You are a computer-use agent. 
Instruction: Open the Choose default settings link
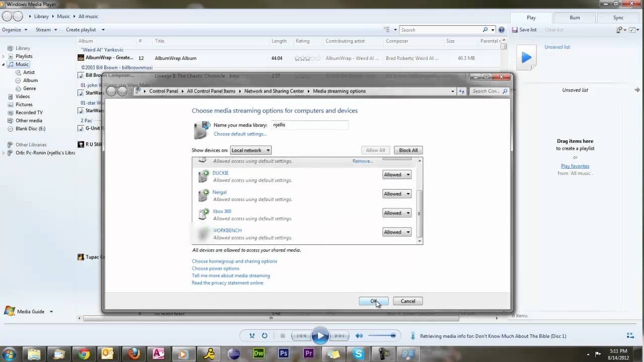pyautogui.click(x=240, y=134)
